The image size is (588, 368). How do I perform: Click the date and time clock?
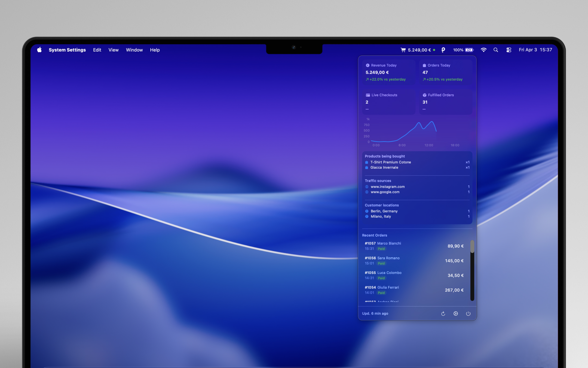[x=535, y=50]
